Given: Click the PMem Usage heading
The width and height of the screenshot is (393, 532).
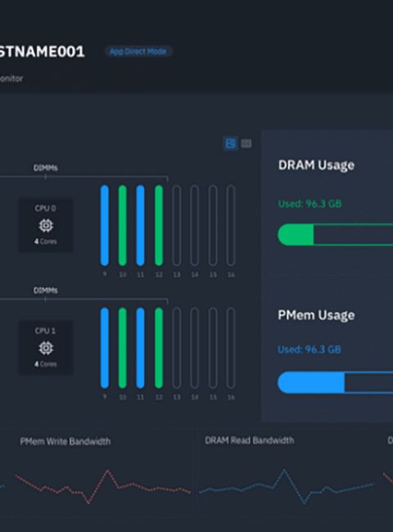Looking at the screenshot, I should click(x=316, y=315).
